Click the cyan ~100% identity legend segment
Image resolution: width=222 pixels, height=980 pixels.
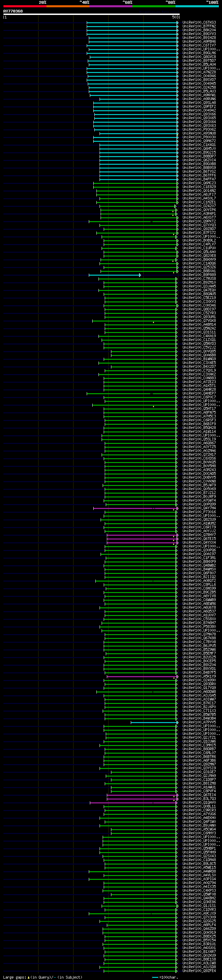pyautogui.click(x=197, y=6)
